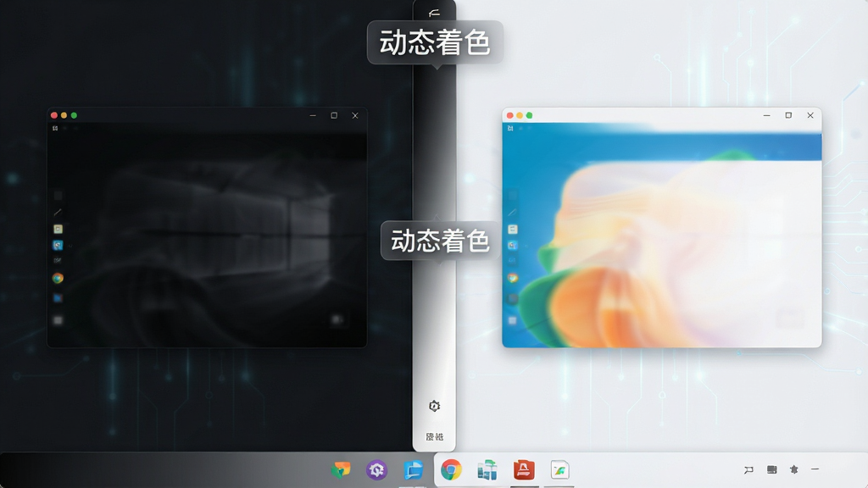This screenshot has height=488, width=868.
Task: Click the toolbar icon under dark window's red dot
Action: coord(55,129)
